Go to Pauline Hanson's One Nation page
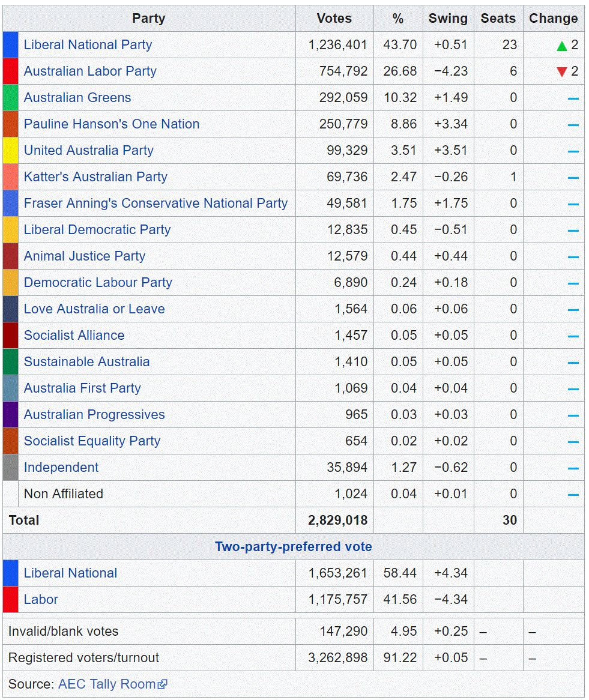This screenshot has width=589, height=700. tap(112, 124)
